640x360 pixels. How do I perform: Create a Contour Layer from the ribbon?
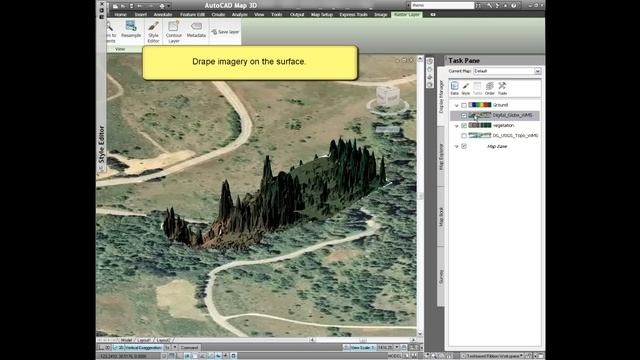pyautogui.click(x=173, y=31)
